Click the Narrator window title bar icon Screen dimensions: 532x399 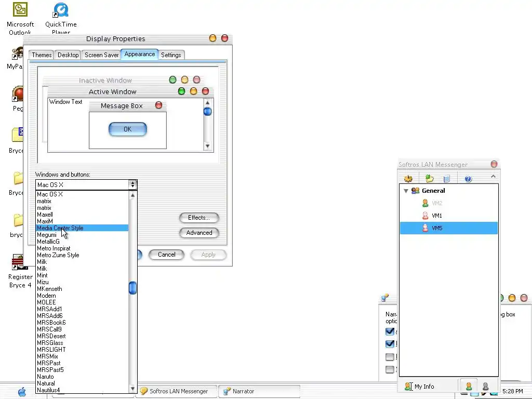point(385,298)
